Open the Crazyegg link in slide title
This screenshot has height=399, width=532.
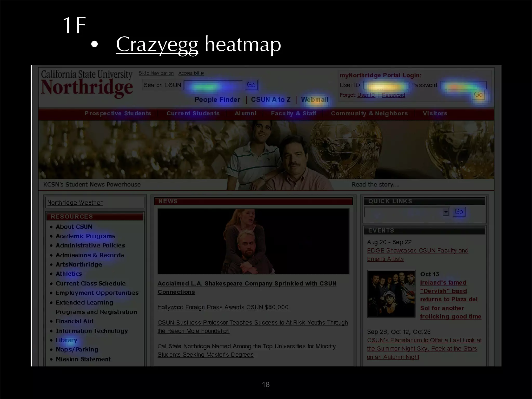157,45
